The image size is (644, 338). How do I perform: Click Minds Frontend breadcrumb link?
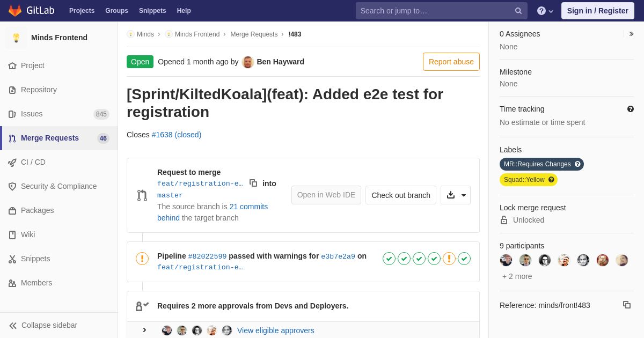tap(197, 34)
